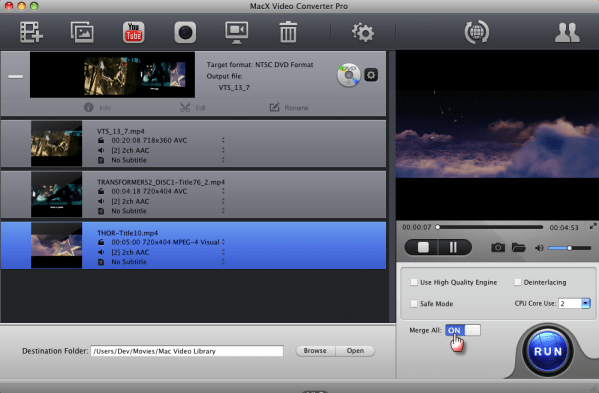Click the VTS_13_7.mp4 file name
599x393 pixels.
pos(121,131)
